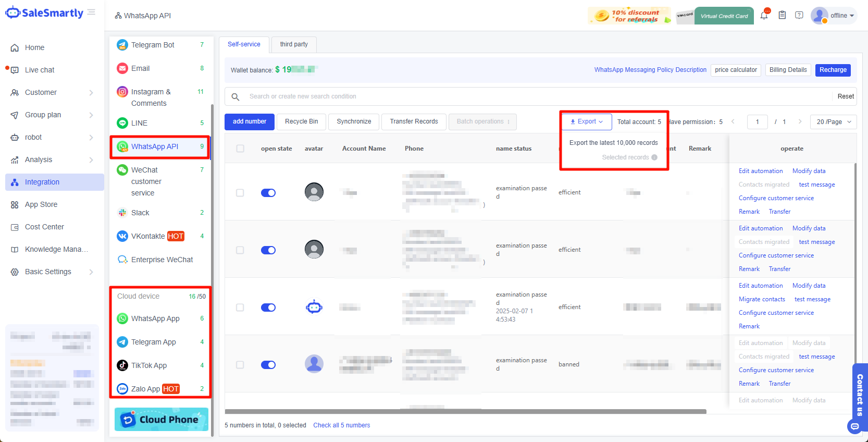Open the Telegram Bot channel
The width and height of the screenshot is (868, 442).
pyautogui.click(x=160, y=45)
